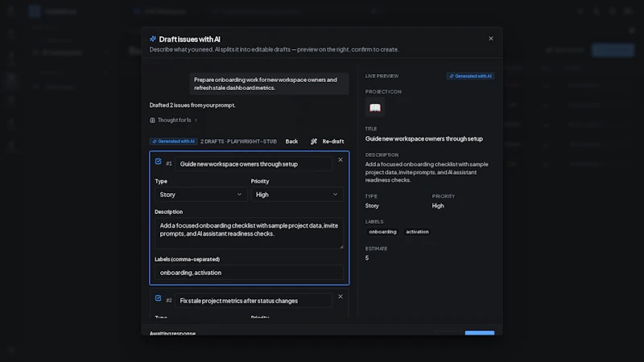Click the '2 DRAFTS · PLAYWRIGHT-STUB' label
This screenshot has height=362, width=644.
pos(238,142)
